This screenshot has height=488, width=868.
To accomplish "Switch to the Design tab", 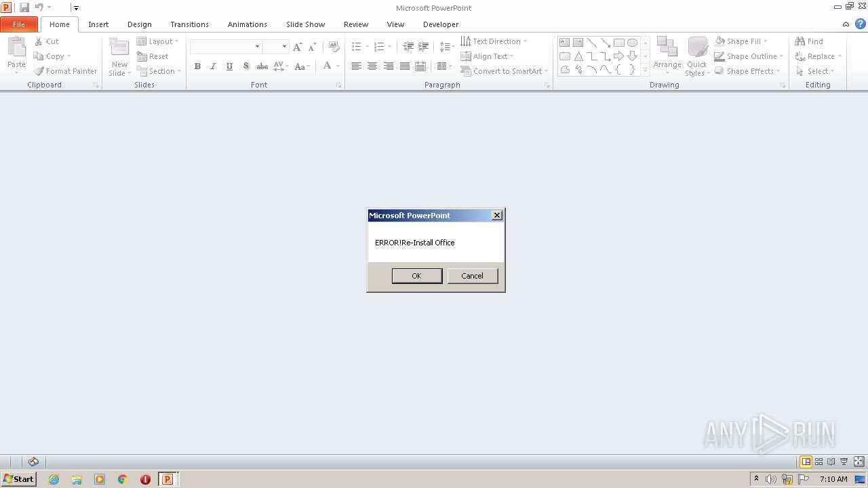I will pos(140,24).
